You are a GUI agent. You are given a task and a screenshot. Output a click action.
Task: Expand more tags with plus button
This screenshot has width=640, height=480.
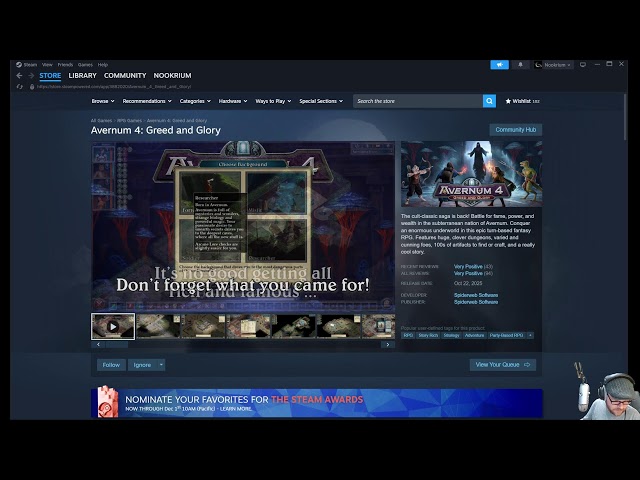point(530,335)
